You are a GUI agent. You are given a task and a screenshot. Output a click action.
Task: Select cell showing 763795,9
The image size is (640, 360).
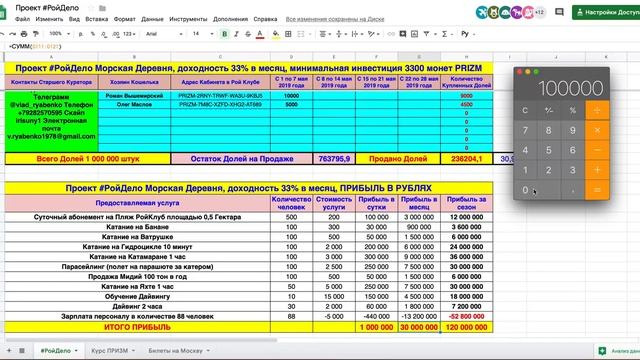(334, 159)
